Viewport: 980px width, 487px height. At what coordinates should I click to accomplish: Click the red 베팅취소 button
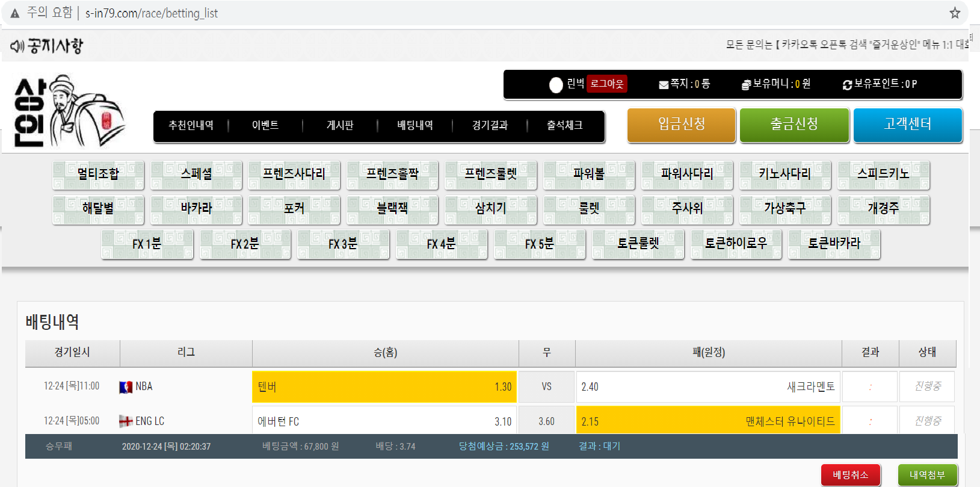pyautogui.click(x=851, y=475)
